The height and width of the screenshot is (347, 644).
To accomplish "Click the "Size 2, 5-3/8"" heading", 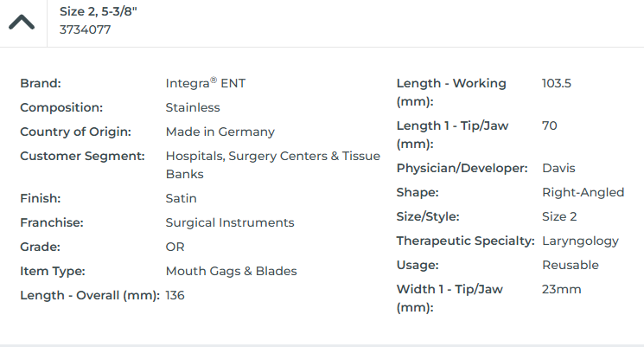I will (x=98, y=11).
